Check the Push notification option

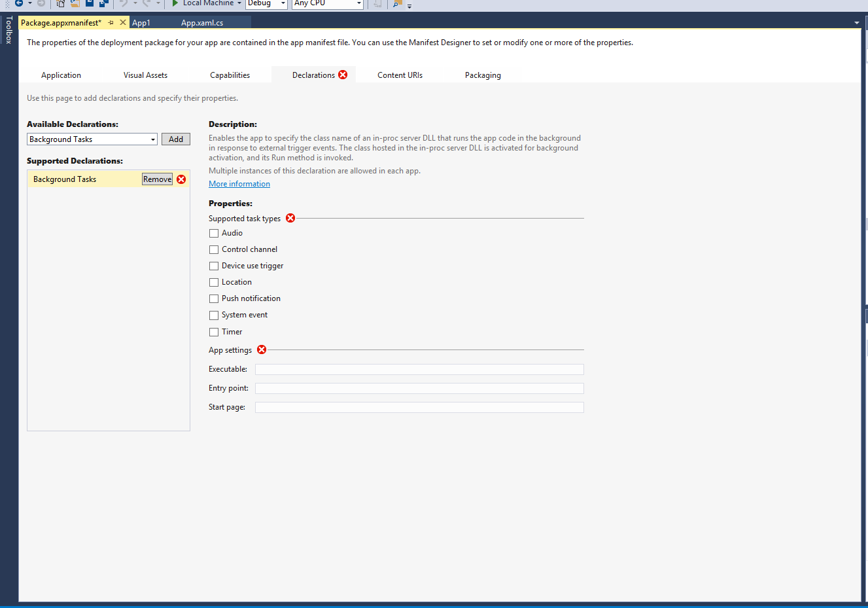coord(214,298)
